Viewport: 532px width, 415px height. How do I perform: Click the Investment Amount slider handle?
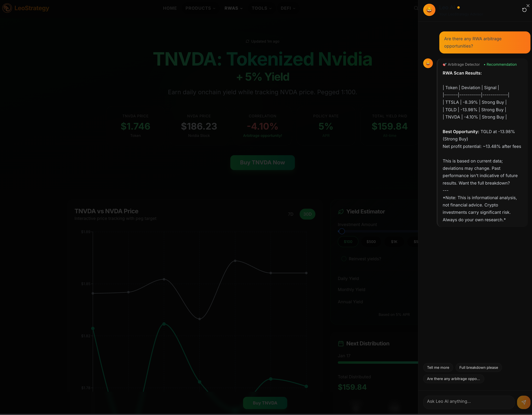tap(342, 231)
